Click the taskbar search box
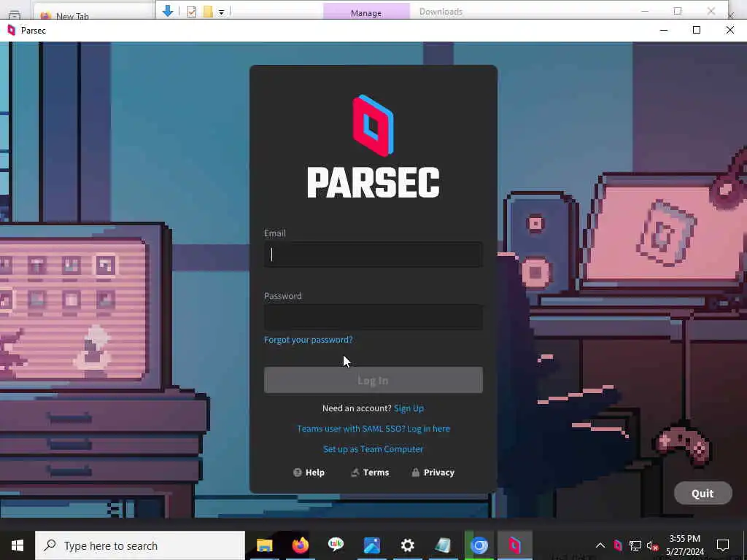Image resolution: width=747 pixels, height=560 pixels. pos(140,545)
